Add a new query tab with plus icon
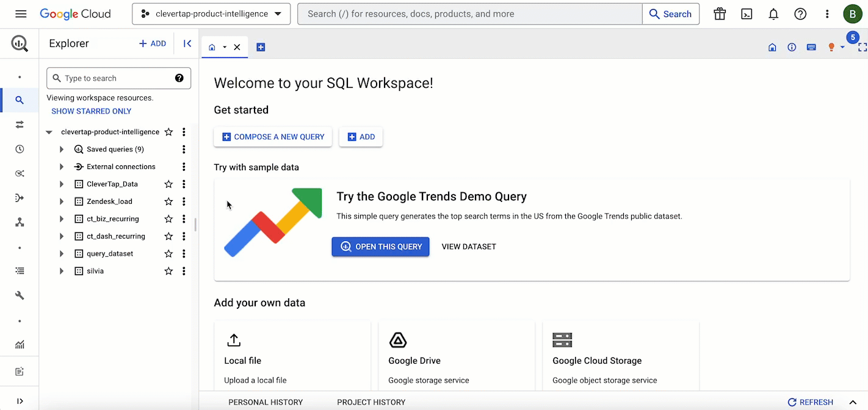Image resolution: width=868 pixels, height=410 pixels. coord(261,47)
